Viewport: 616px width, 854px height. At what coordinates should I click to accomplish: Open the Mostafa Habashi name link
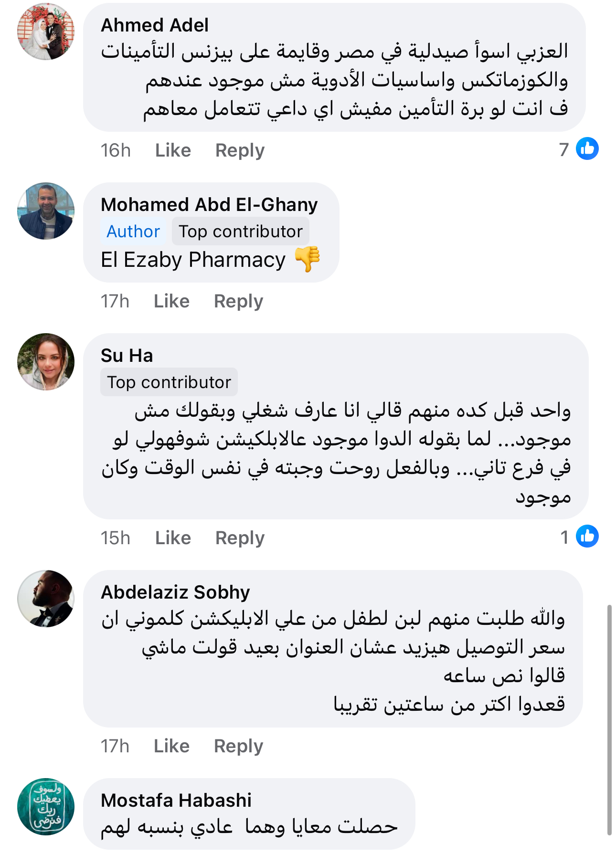[x=176, y=801]
